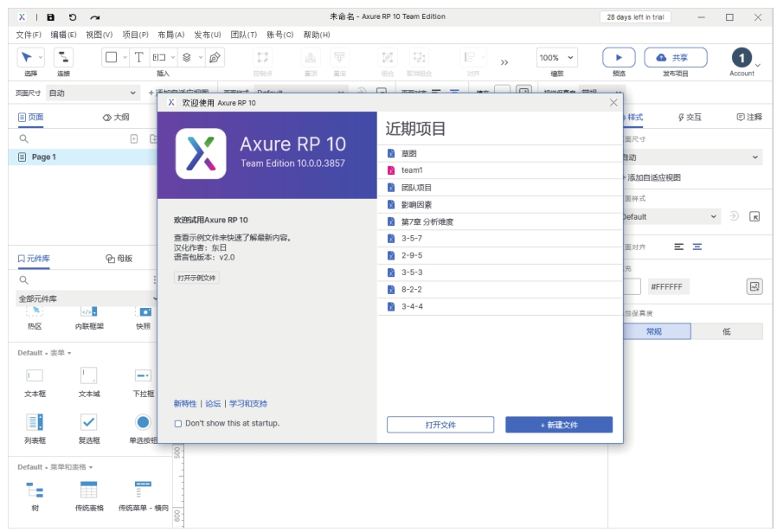Click the 新建文件 button
Image resolution: width=777 pixels, height=532 pixels.
coord(559,425)
